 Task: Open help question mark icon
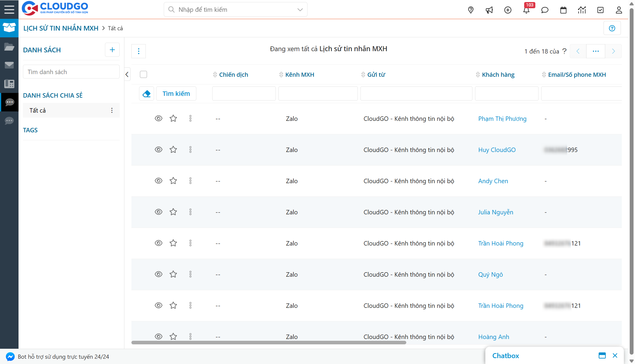click(x=612, y=28)
